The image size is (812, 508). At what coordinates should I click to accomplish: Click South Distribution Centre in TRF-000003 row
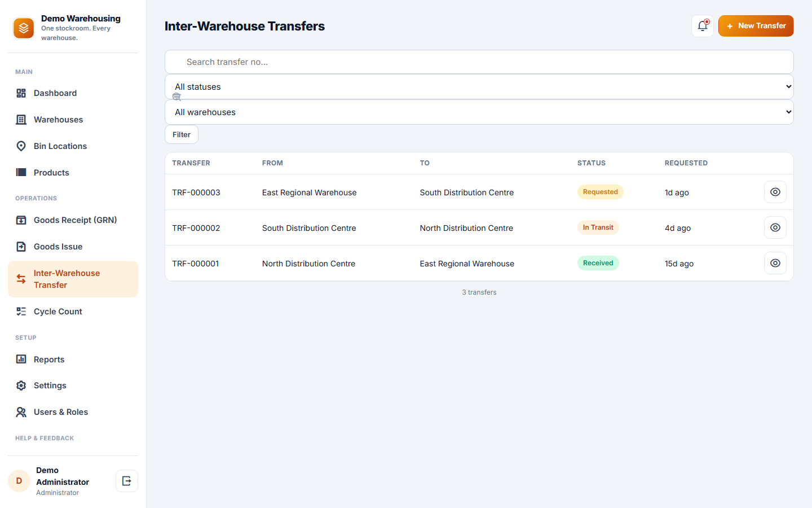[467, 192]
